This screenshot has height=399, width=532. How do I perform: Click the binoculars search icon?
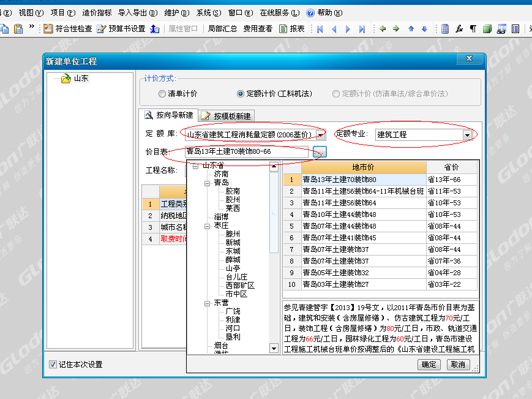click(502, 28)
